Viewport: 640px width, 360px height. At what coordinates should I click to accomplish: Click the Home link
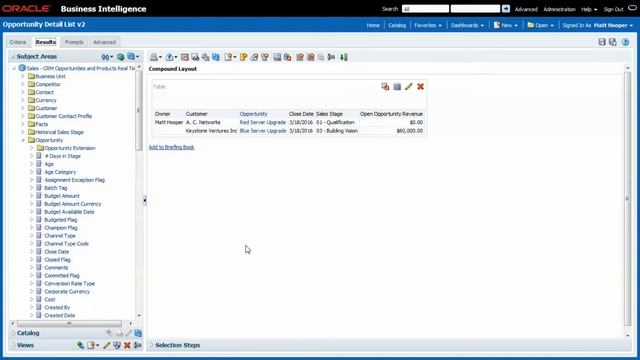point(373,25)
